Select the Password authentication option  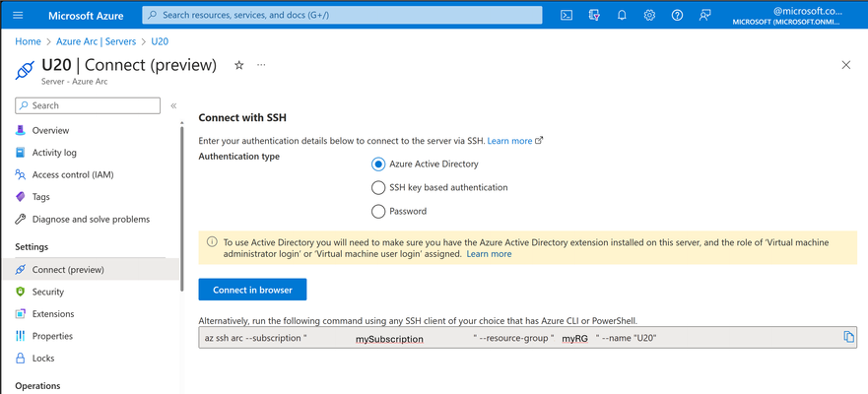tap(378, 212)
